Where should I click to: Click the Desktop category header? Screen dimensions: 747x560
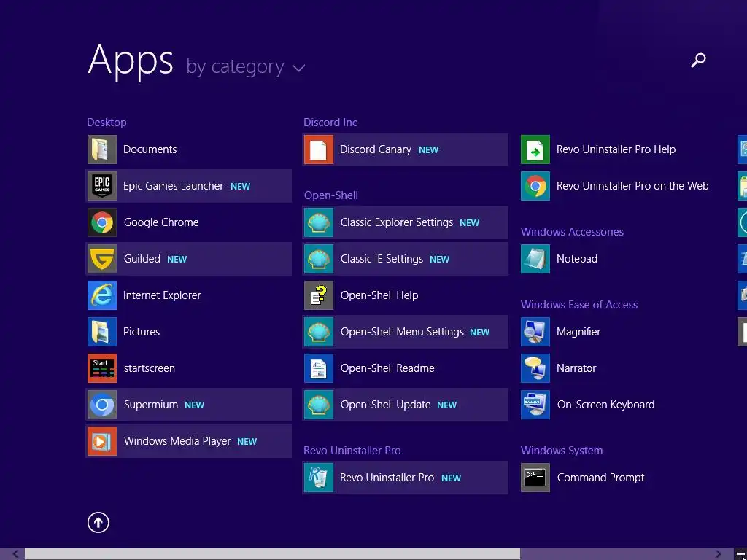[x=107, y=122]
